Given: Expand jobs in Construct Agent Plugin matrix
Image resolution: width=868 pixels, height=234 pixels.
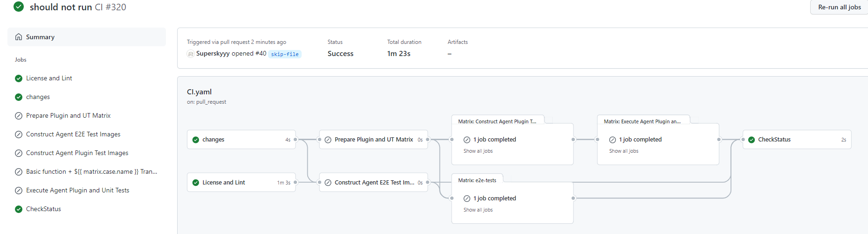Looking at the screenshot, I should [478, 151].
